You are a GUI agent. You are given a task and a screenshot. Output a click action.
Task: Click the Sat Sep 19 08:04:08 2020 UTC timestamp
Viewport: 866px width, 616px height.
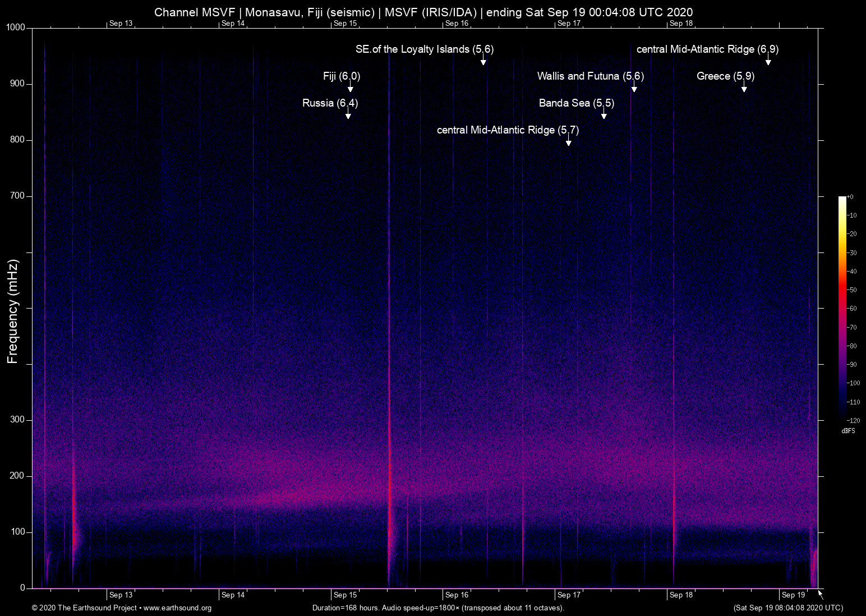[x=788, y=608]
